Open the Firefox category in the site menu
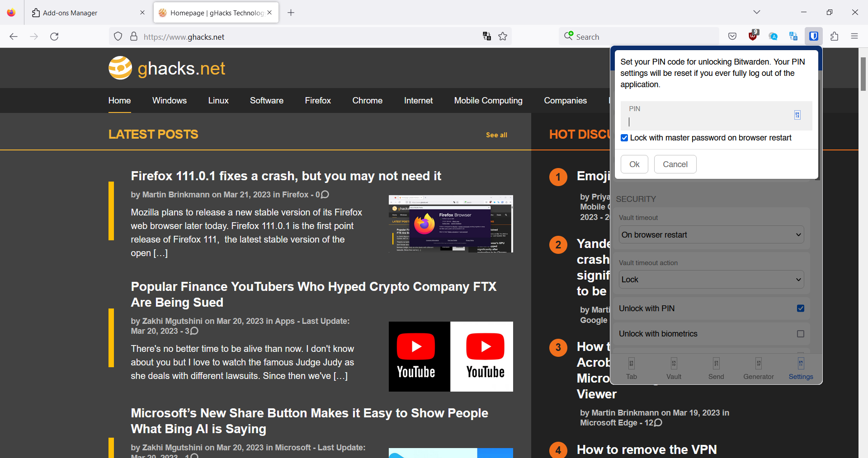This screenshot has width=868, height=458. (317, 101)
